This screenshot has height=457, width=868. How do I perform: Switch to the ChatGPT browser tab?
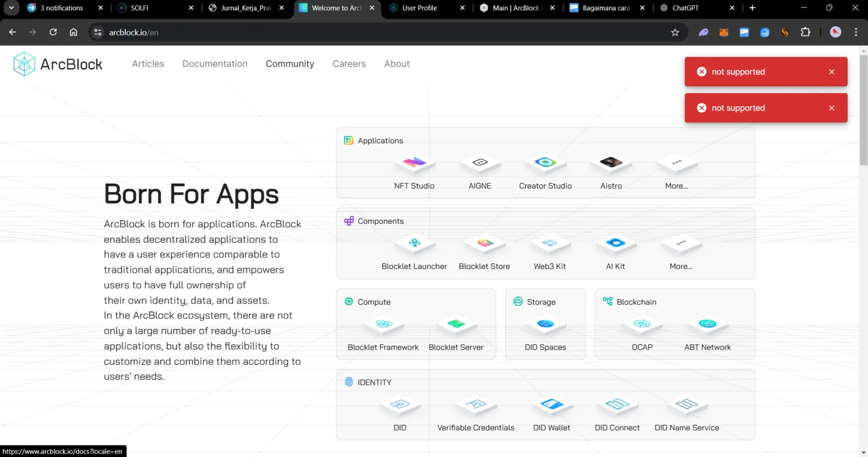click(698, 8)
